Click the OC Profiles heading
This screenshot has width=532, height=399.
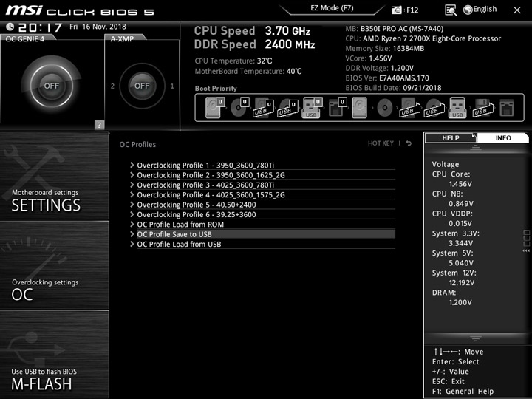pos(137,144)
